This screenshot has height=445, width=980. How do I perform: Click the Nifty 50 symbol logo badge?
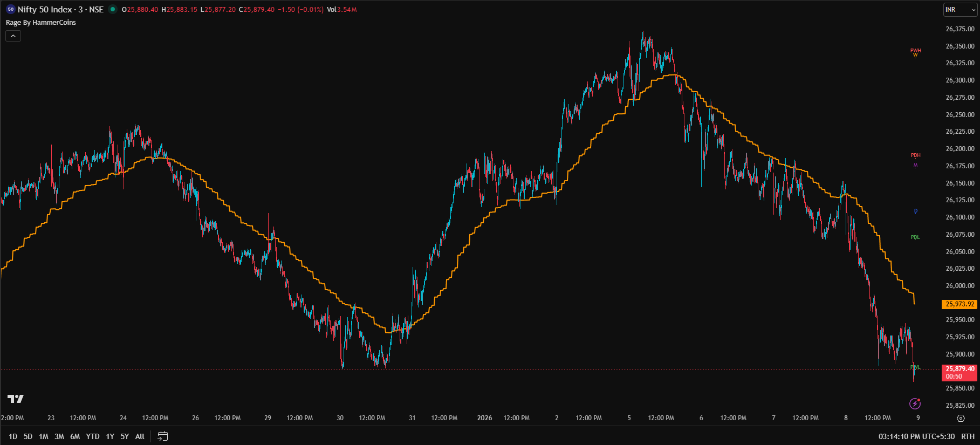click(x=10, y=9)
